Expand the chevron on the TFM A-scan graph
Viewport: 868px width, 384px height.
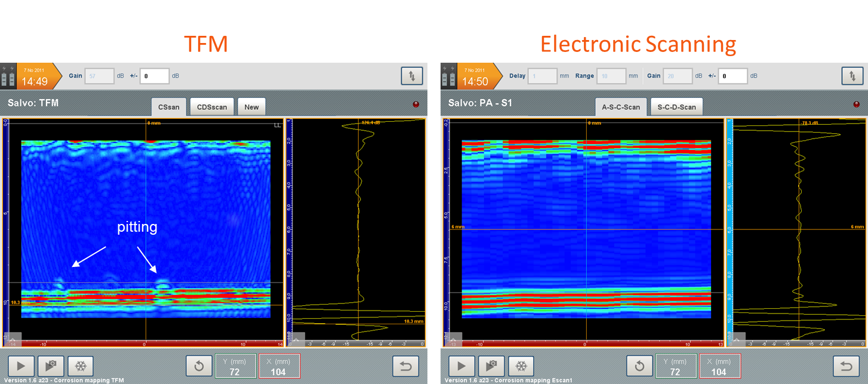[x=296, y=340]
